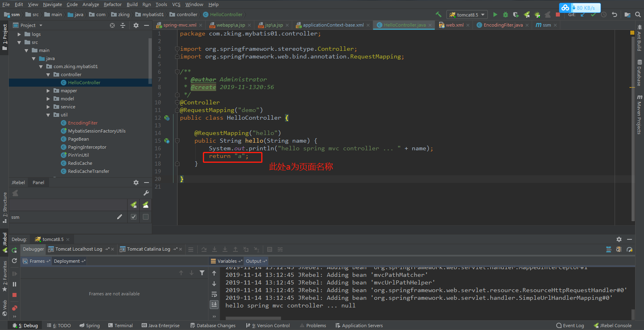The image size is (644, 330).
Task: Run with JRebel rocket icon in toolbar
Action: [527, 15]
